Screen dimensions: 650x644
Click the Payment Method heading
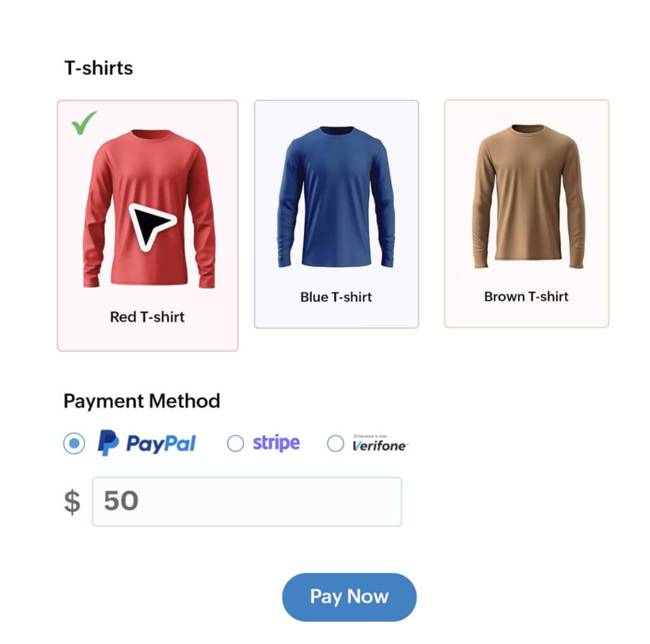(x=141, y=401)
